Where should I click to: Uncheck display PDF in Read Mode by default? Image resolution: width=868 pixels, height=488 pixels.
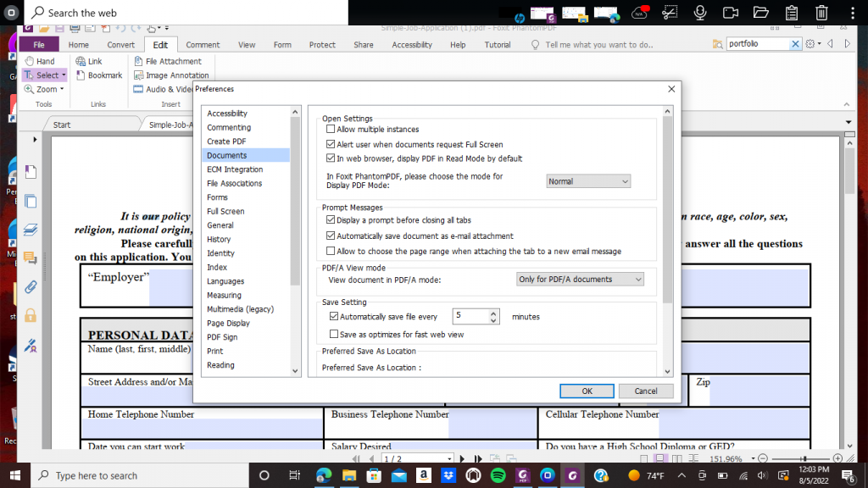(x=331, y=158)
